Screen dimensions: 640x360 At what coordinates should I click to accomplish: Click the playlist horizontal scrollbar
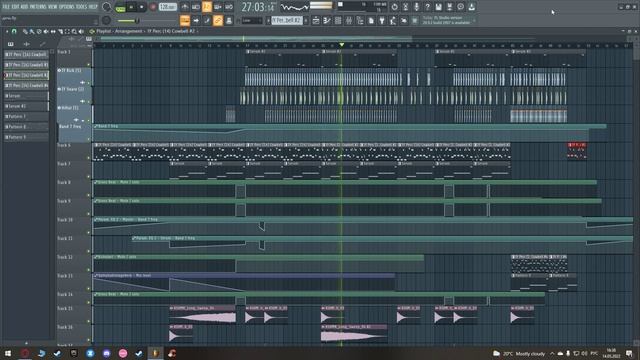tap(256, 38)
